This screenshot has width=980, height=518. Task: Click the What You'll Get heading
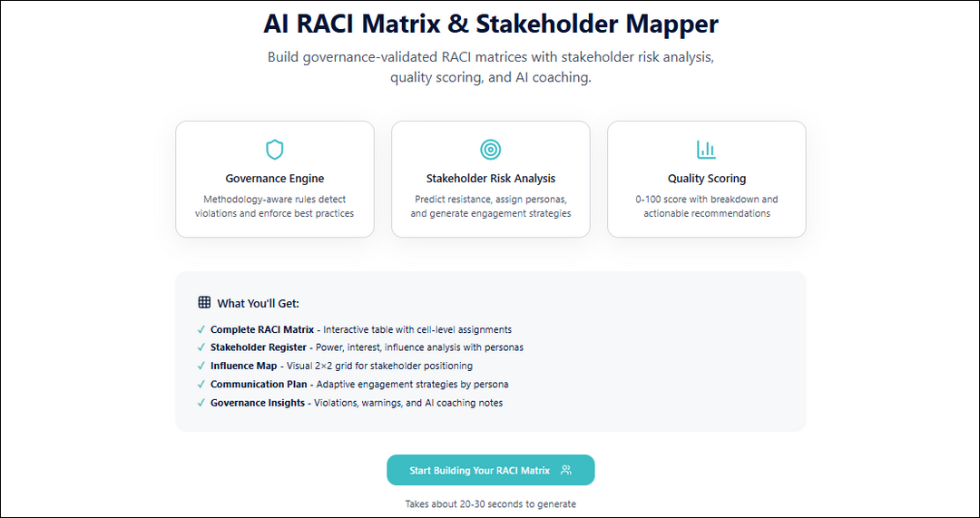(x=258, y=304)
